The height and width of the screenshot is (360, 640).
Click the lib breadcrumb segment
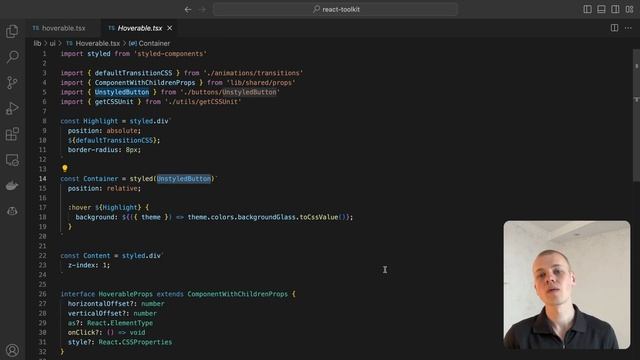(x=37, y=43)
